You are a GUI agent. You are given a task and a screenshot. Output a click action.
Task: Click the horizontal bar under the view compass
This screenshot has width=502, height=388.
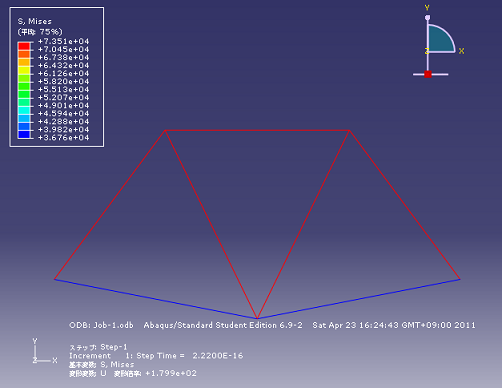pos(430,74)
